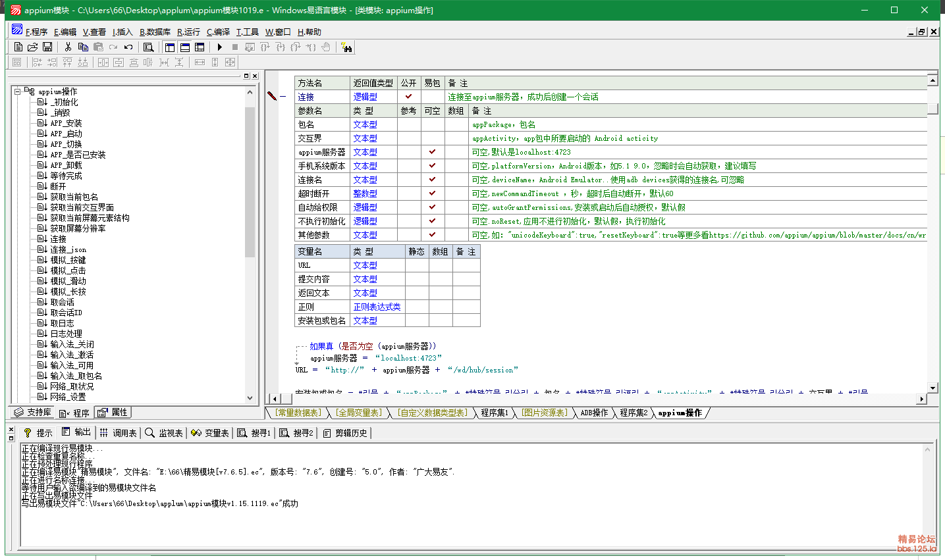
Task: Toggle 可空 checkmark for 不执行初始化 parameter
Action: coord(433,220)
